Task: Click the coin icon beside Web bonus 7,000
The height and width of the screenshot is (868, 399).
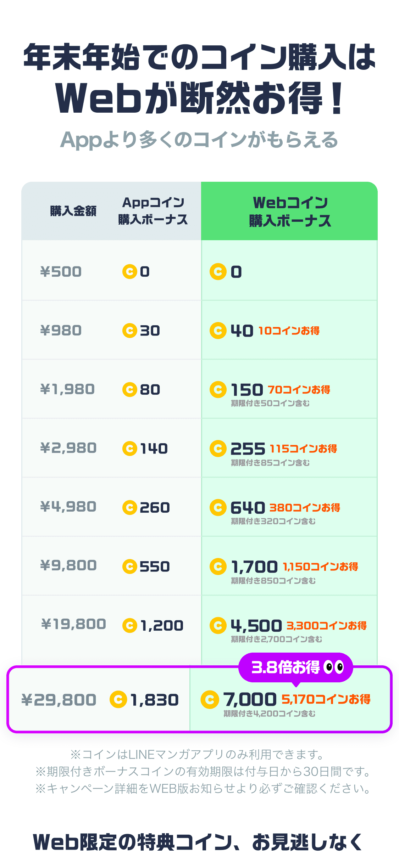Action: click(210, 700)
